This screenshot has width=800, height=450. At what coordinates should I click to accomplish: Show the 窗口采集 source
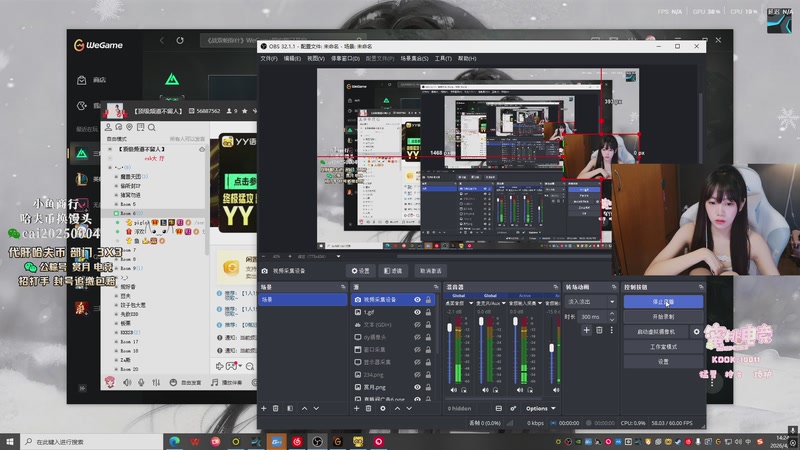click(417, 349)
